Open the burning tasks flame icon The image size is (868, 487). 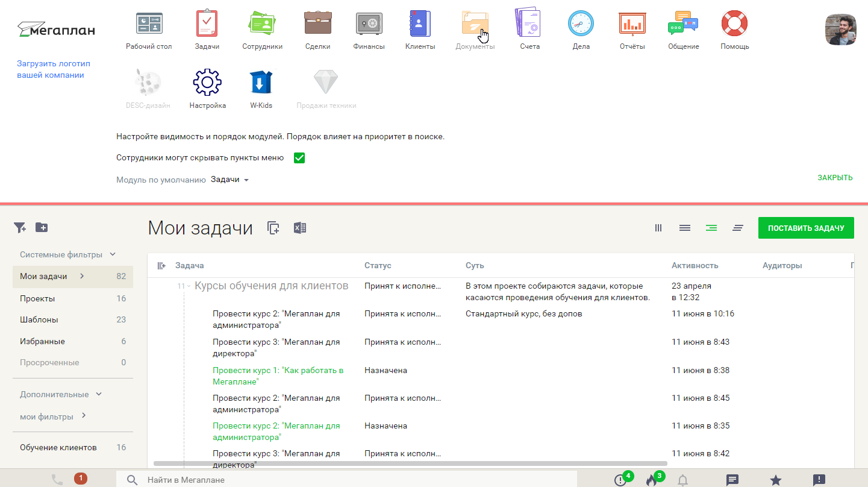[x=651, y=480]
